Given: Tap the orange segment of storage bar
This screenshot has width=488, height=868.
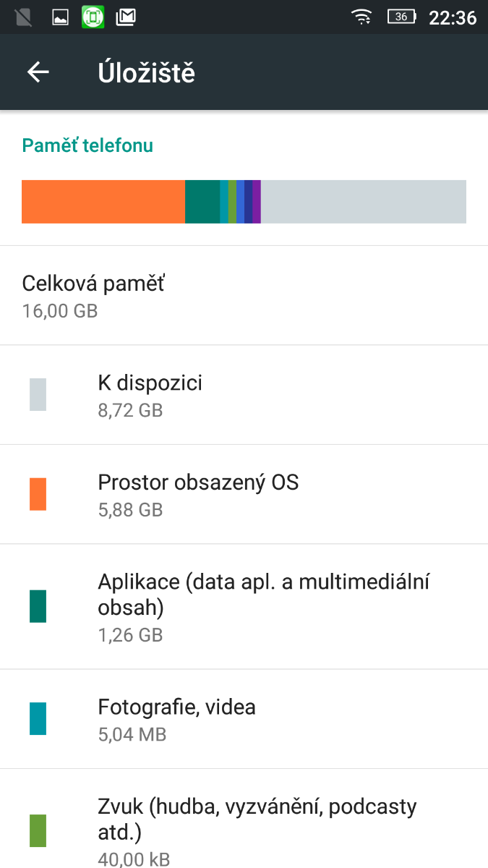Looking at the screenshot, I should coord(103,201).
